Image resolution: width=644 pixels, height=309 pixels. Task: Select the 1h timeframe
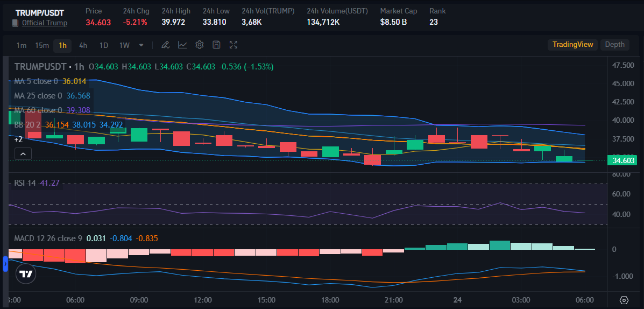pyautogui.click(x=62, y=45)
